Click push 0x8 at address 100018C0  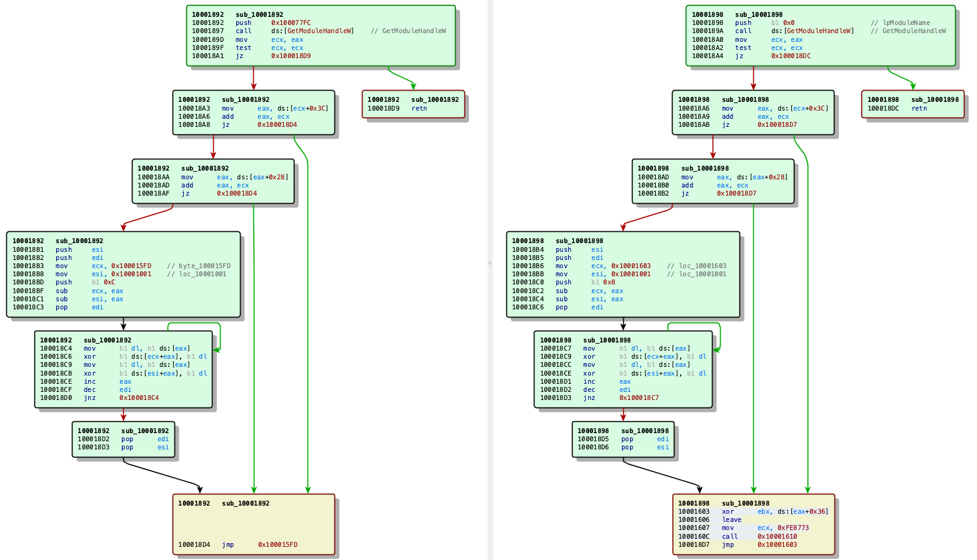tap(563, 282)
